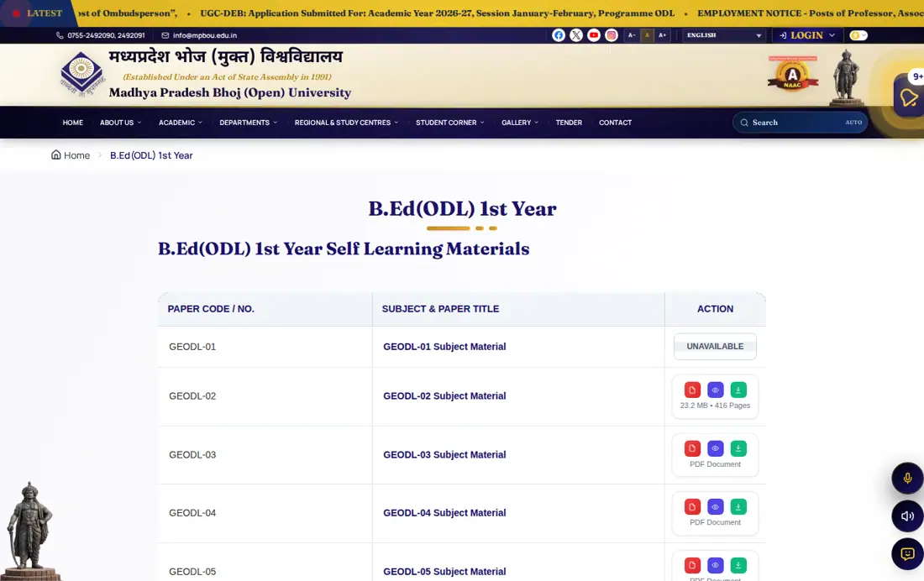The width and height of the screenshot is (924, 581).
Task: Click the speaker audio button
Action: point(907,516)
